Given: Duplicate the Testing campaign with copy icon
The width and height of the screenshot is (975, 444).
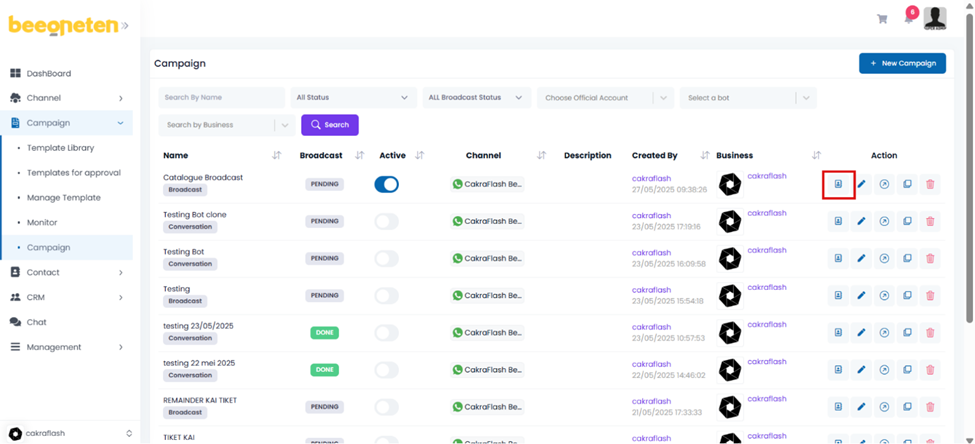Looking at the screenshot, I should pyautogui.click(x=907, y=295).
